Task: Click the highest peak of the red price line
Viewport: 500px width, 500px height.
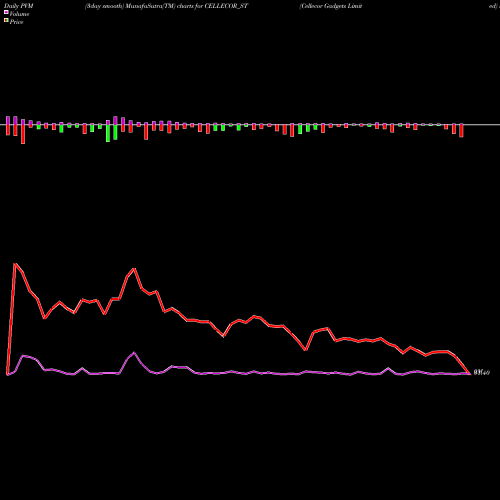Action: [15, 264]
